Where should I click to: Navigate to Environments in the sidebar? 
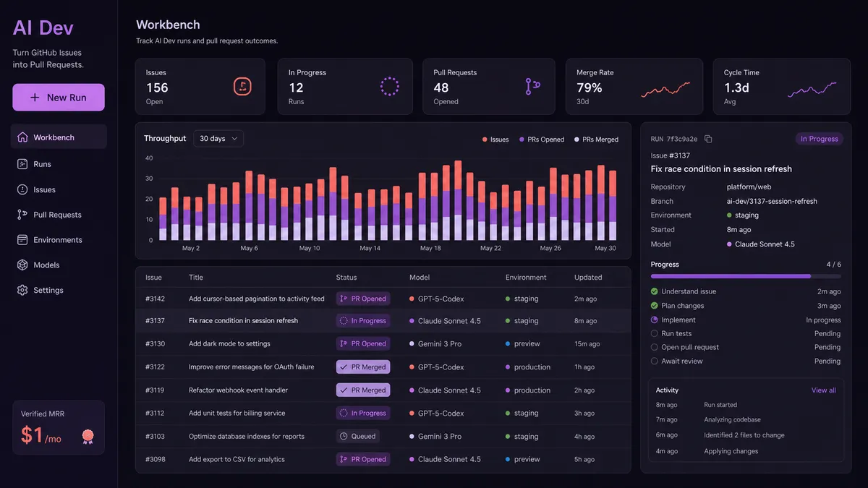[59, 240]
